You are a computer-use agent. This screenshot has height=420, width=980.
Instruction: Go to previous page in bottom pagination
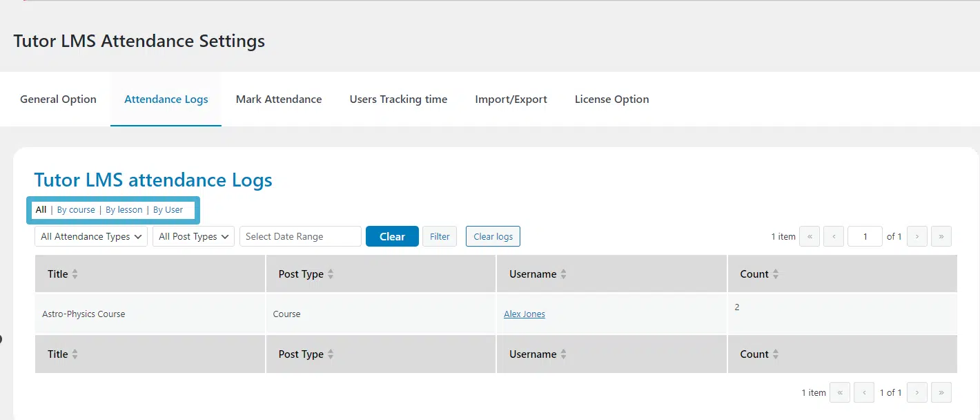(864, 392)
